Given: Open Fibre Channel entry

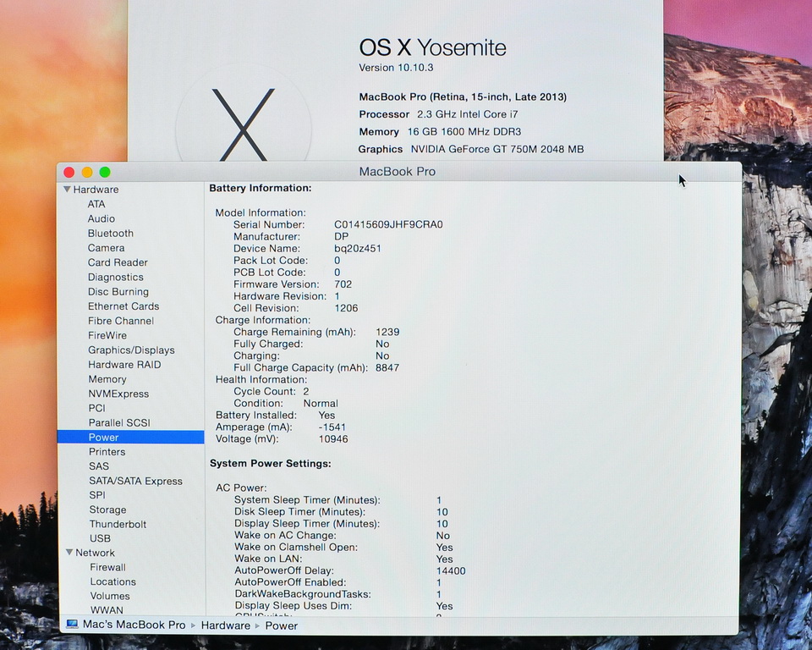Looking at the screenshot, I should (121, 321).
